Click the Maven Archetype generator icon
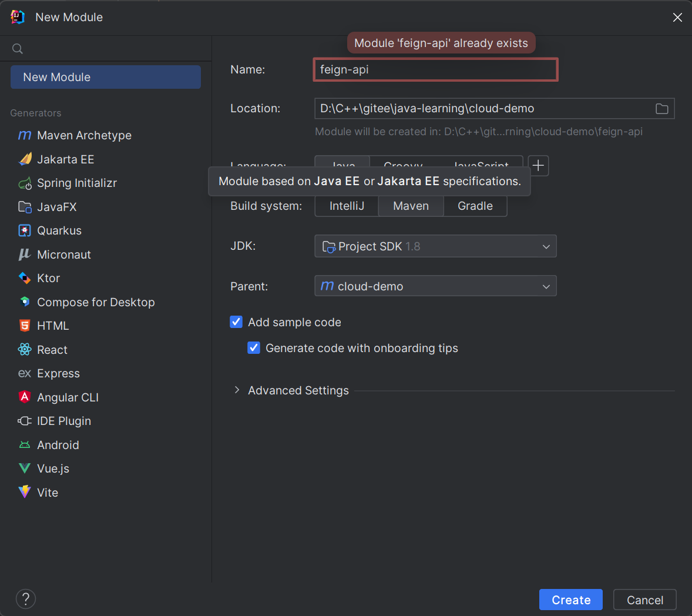The width and height of the screenshot is (692, 616). click(x=25, y=135)
